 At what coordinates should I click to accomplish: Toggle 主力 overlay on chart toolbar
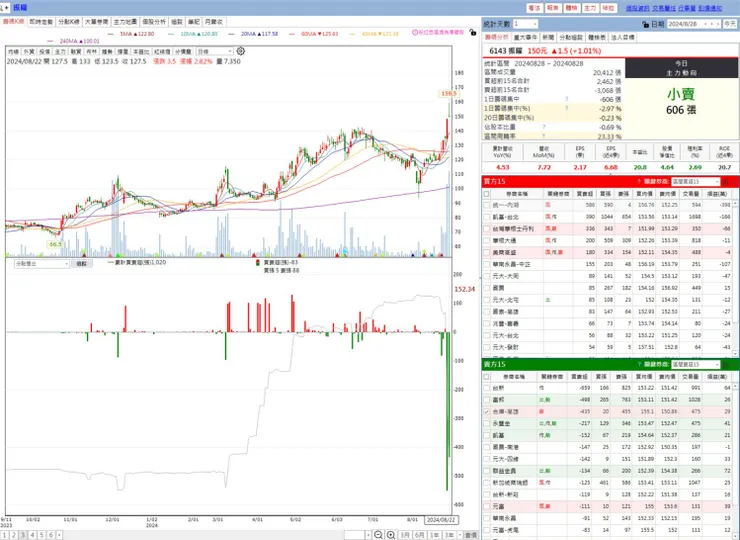(x=60, y=51)
